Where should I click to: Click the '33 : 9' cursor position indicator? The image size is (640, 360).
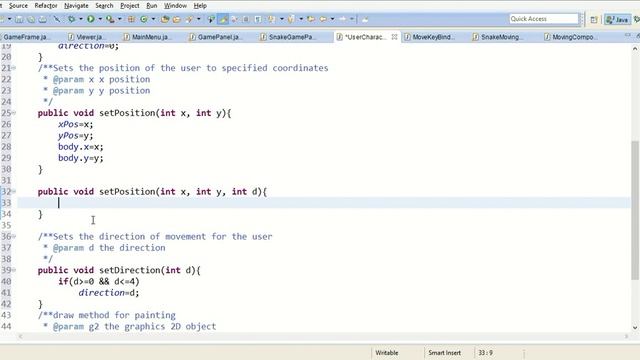(x=486, y=353)
